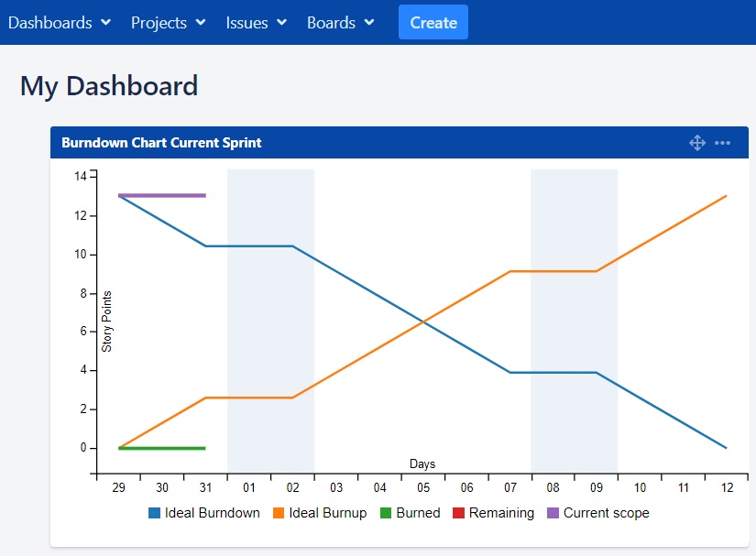Expand the Dashboards dropdown chevron
The image size is (756, 556).
click(106, 22)
